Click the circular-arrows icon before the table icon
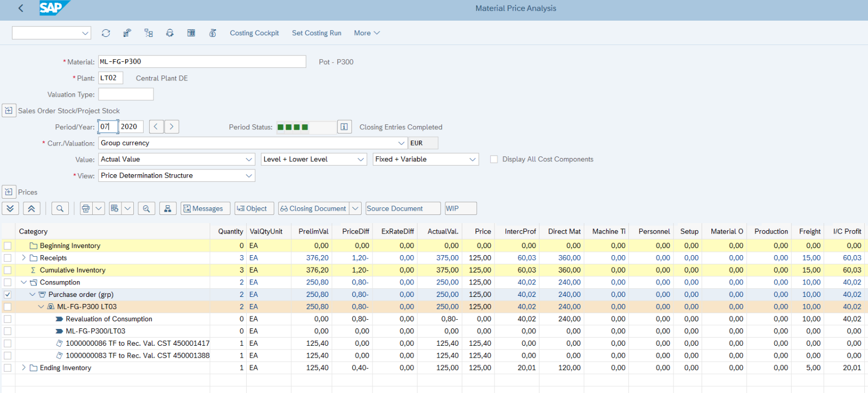This screenshot has width=868, height=393. [170, 33]
